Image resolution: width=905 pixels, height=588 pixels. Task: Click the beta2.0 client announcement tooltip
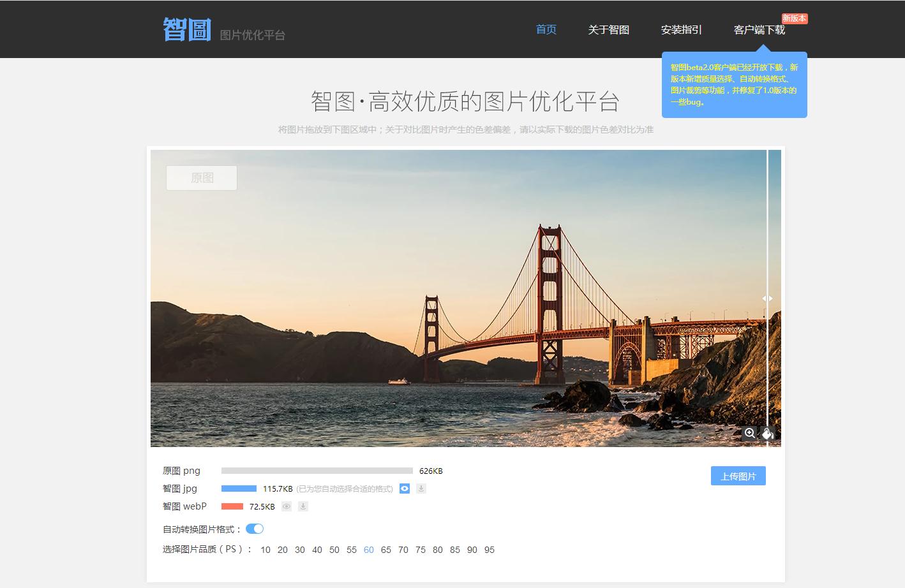[x=735, y=85]
